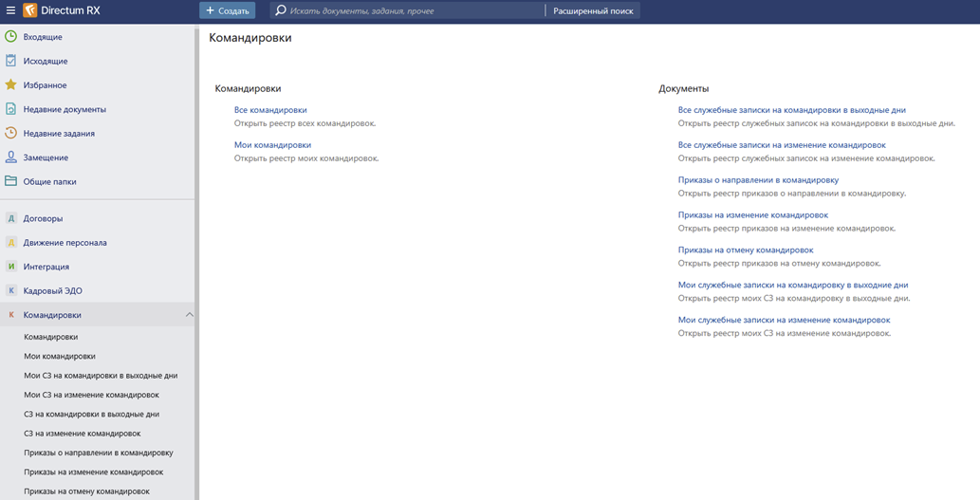Image resolution: width=980 pixels, height=500 pixels.
Task: Open Приказы о направлении в командировку link
Action: pyautogui.click(x=758, y=179)
